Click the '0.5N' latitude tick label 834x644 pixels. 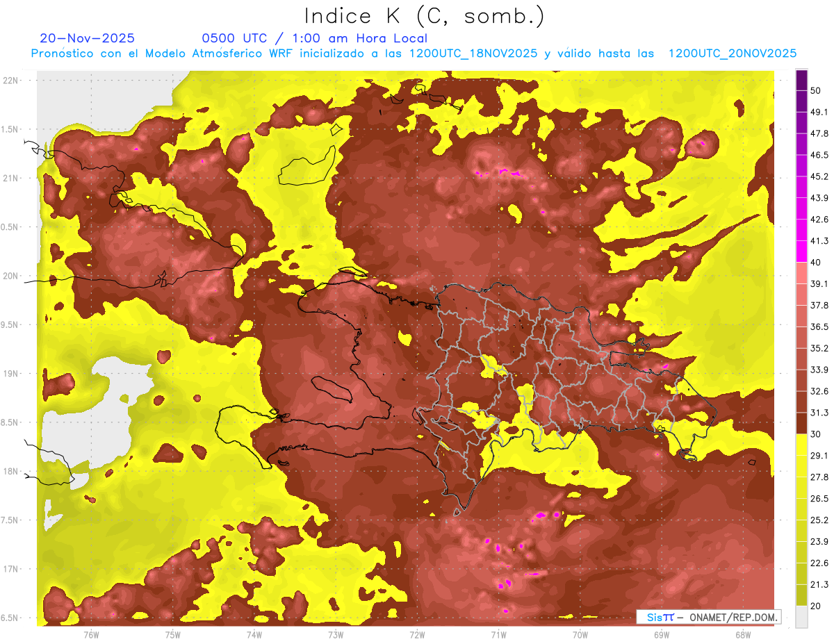click(9, 227)
